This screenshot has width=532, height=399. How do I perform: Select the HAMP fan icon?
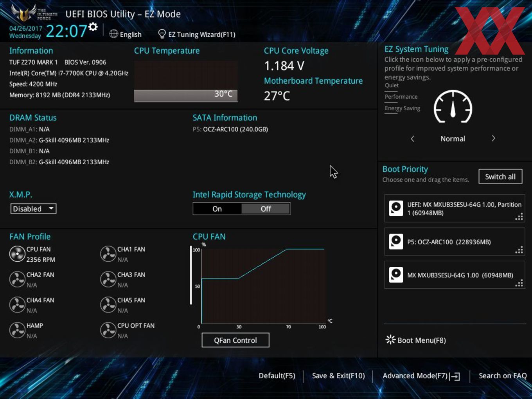tap(17, 330)
